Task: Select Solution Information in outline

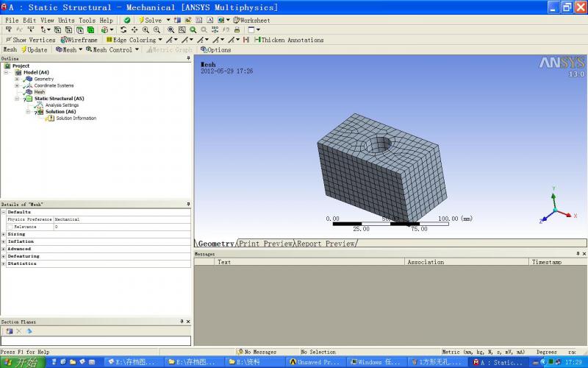Action: tap(76, 118)
